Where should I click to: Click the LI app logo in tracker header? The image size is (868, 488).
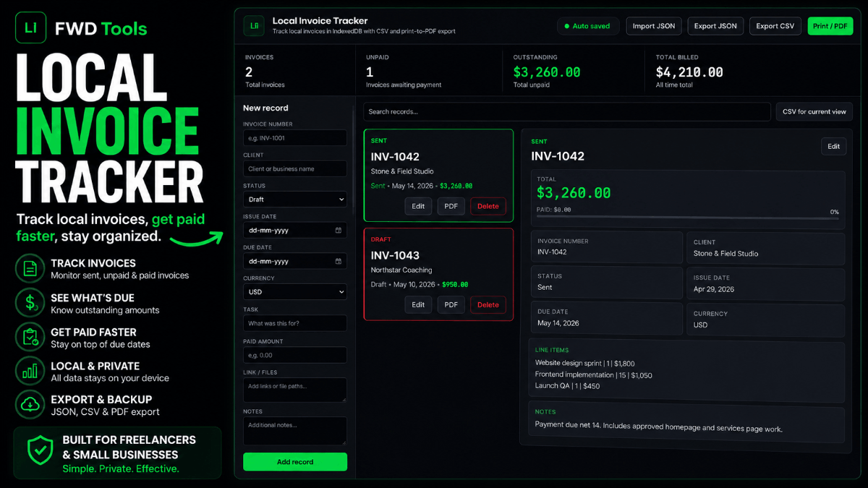coord(254,25)
